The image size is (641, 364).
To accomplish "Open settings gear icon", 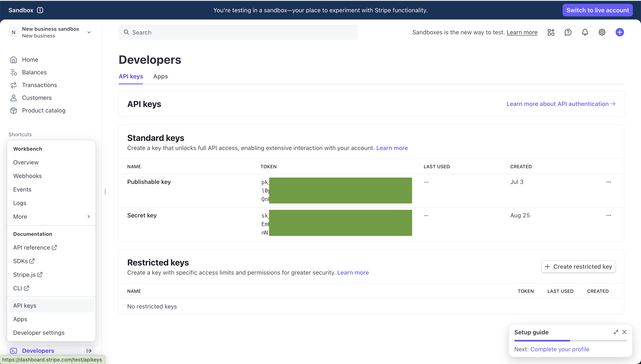I will pyautogui.click(x=602, y=32).
